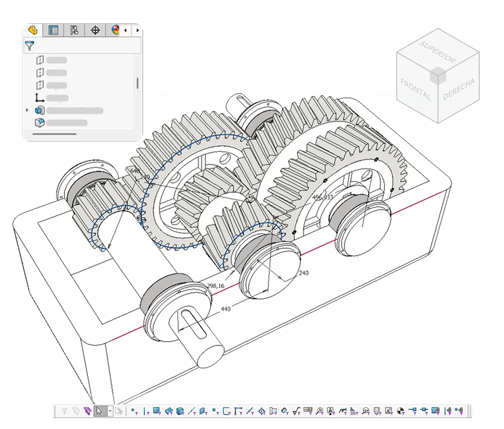504x429 pixels.
Task: Open the FeatureManager design tree tab
Action: coord(32,30)
